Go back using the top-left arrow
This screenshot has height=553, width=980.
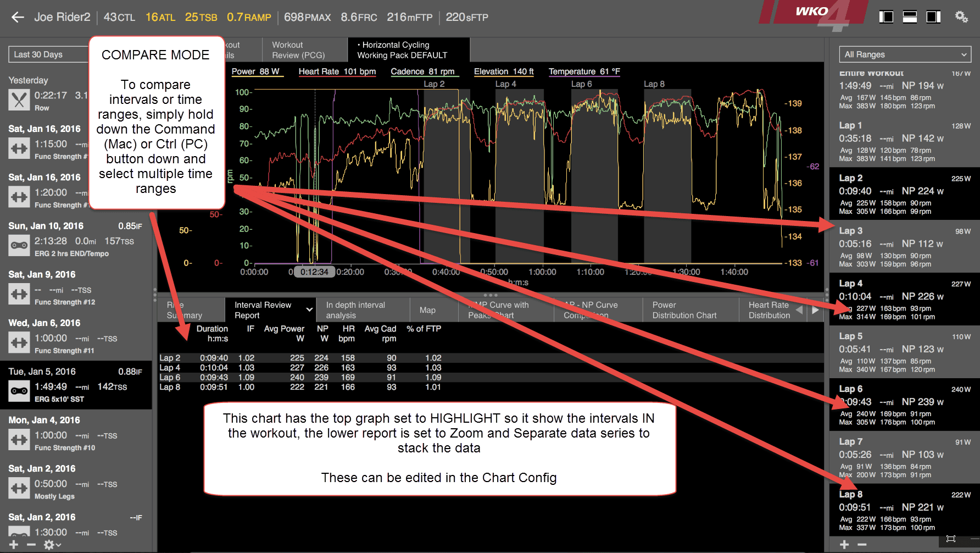click(18, 17)
